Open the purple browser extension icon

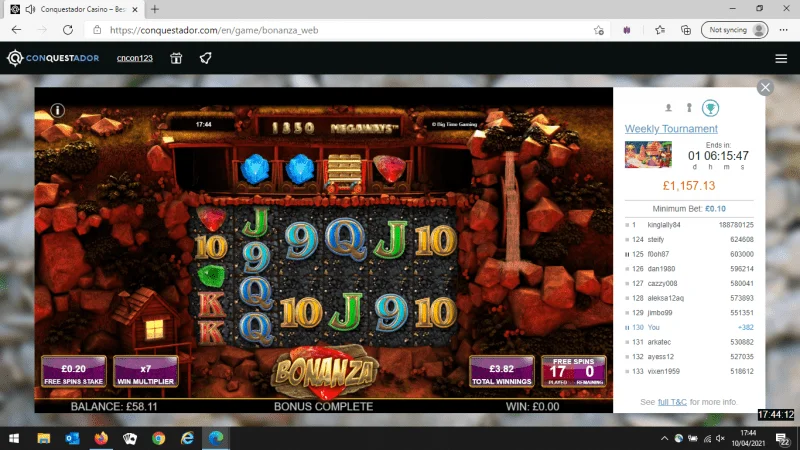tap(627, 30)
